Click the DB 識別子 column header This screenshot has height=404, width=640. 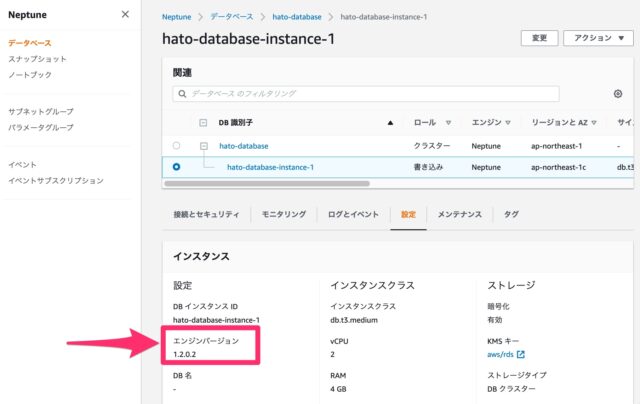click(236, 122)
